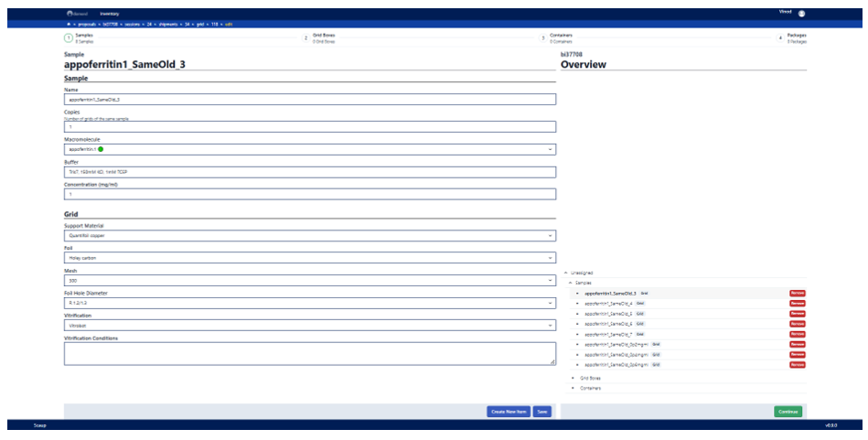Image resolution: width=868 pixels, height=440 pixels.
Task: Remove sample appoferritin1_SameOld_7
Action: (x=798, y=334)
